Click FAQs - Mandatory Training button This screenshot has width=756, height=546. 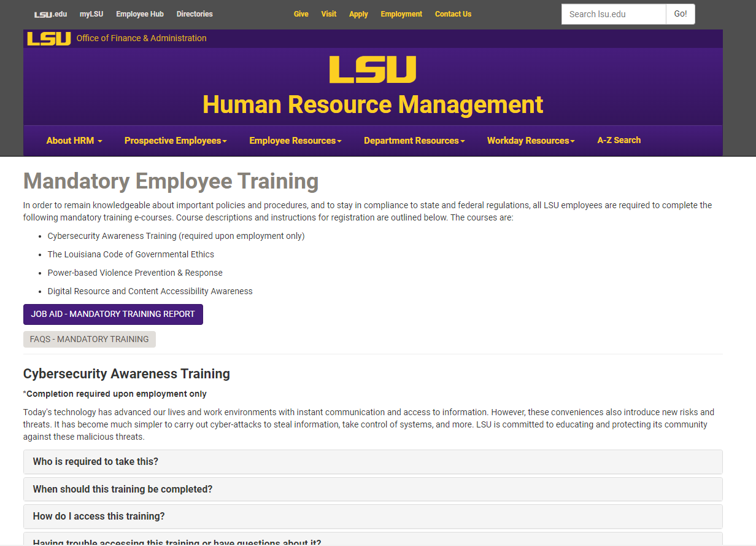90,339
